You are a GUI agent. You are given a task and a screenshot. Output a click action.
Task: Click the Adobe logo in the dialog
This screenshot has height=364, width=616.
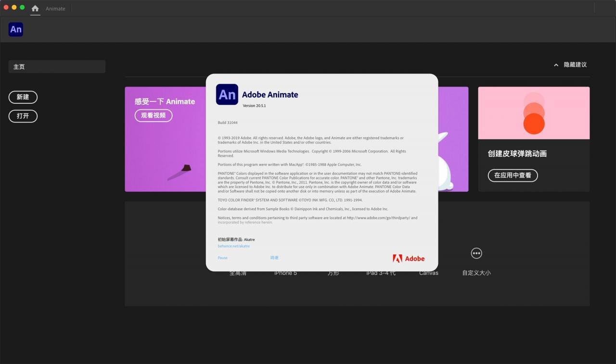coord(409,258)
